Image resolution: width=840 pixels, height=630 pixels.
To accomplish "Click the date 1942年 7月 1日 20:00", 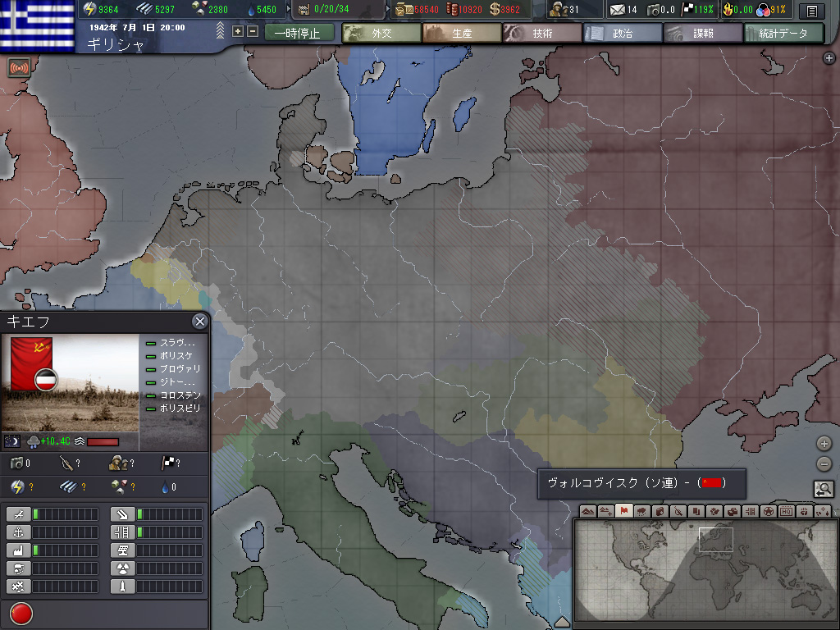I will point(137,27).
